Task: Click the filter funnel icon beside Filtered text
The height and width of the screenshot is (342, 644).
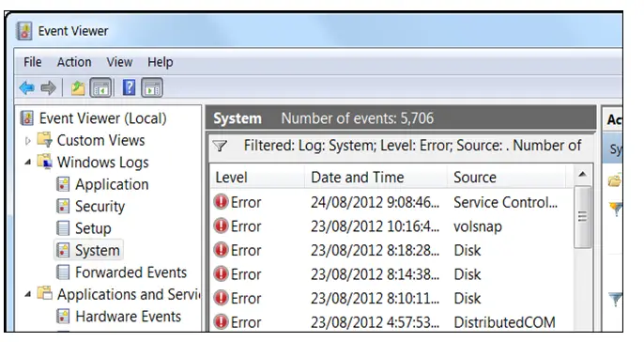Action: point(220,146)
